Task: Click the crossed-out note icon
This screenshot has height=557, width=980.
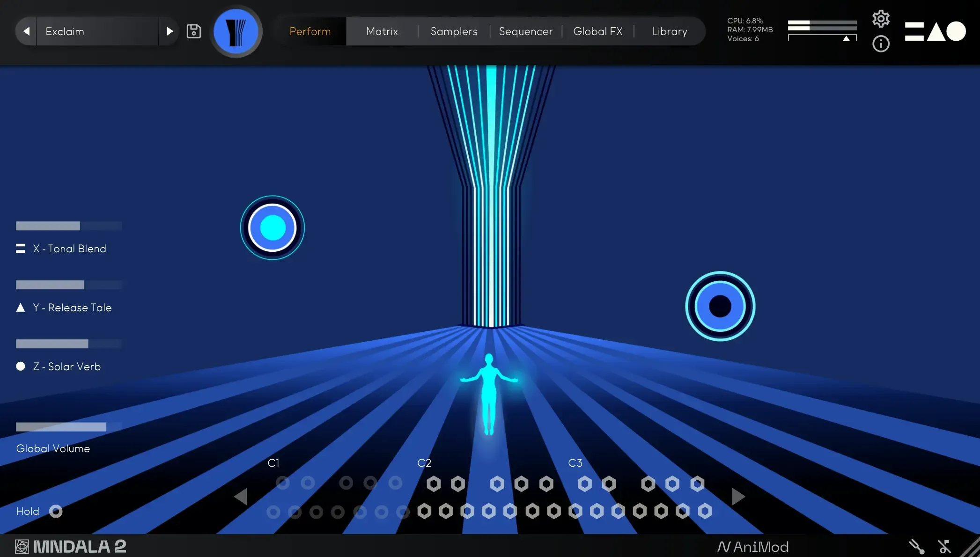Action: [944, 546]
